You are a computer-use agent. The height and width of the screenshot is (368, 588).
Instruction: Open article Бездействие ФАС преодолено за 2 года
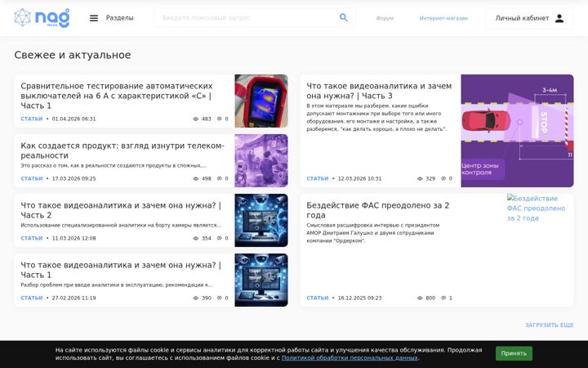tap(377, 210)
